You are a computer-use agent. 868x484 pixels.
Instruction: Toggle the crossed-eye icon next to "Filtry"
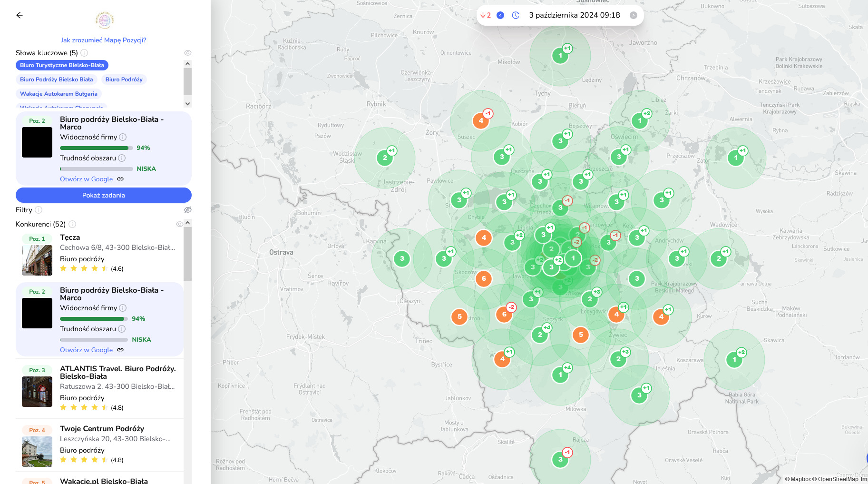(x=188, y=209)
